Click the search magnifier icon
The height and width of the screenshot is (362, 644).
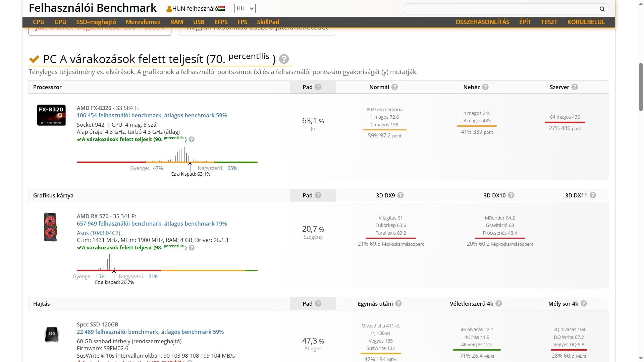click(x=602, y=9)
